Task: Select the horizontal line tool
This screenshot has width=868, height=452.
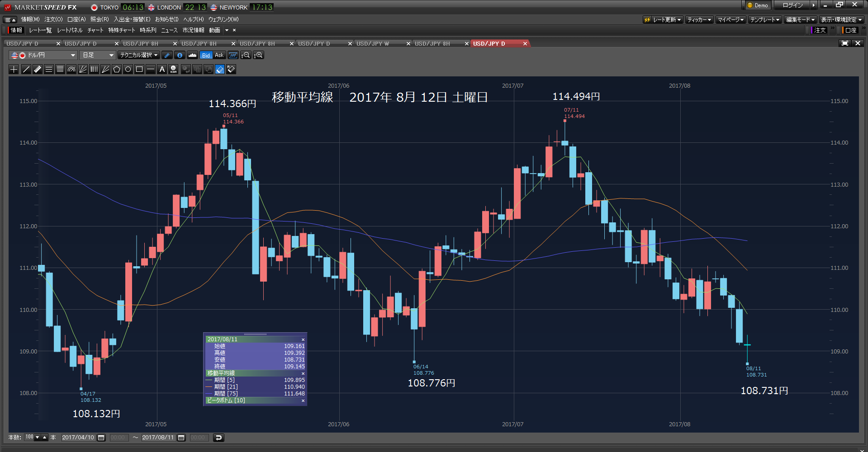Action: point(151,69)
